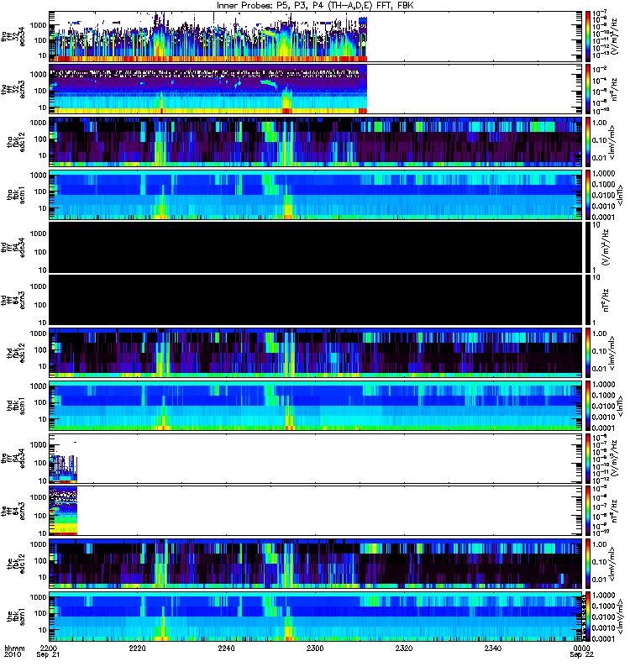Click black color bar of thd fff scm3

[x=588, y=300]
